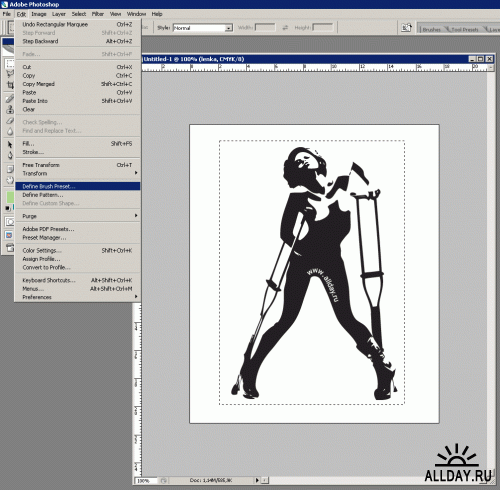Close the open Edit menu via its title

[x=21, y=14]
